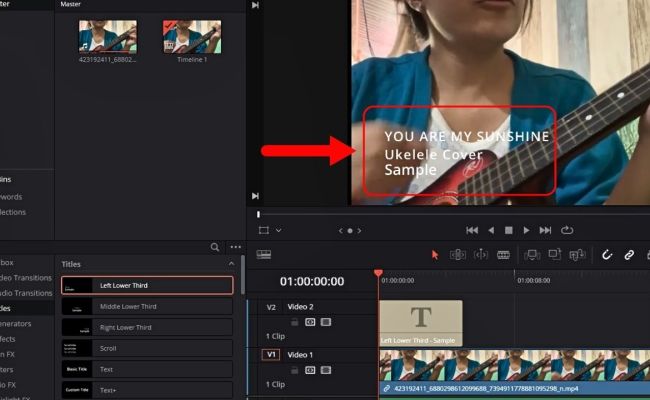Click the V2 track label
This screenshot has width=650, height=400.
pos(271,307)
